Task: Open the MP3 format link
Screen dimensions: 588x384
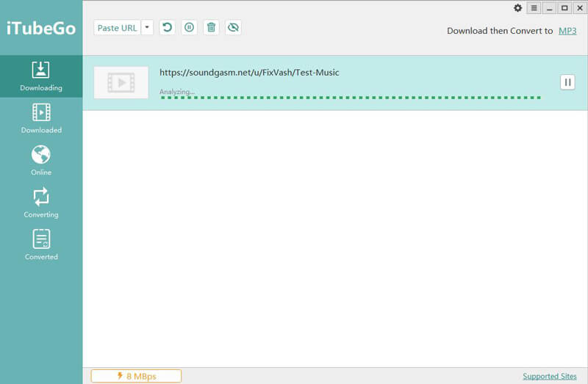Action: [x=567, y=31]
